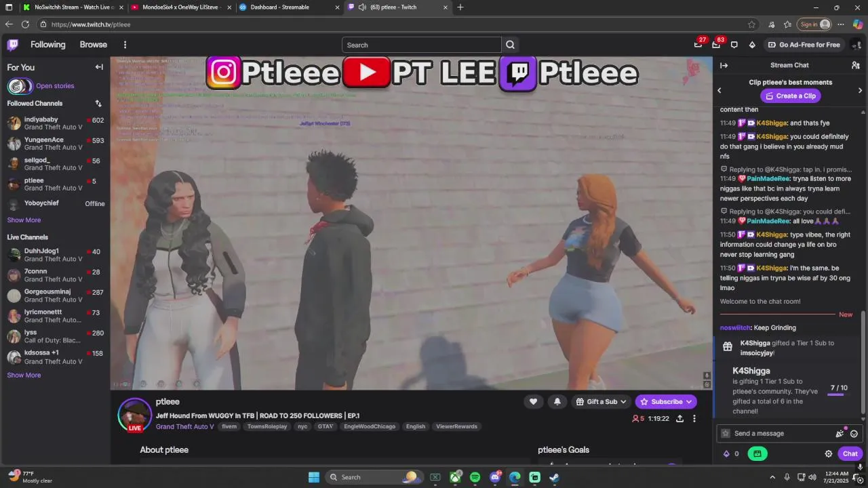Click Create a Clip button
The height and width of the screenshot is (488, 868).
[791, 96]
